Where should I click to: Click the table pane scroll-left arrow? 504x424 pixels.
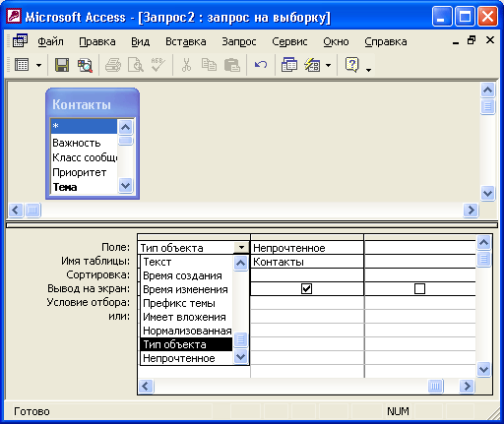[x=16, y=210]
